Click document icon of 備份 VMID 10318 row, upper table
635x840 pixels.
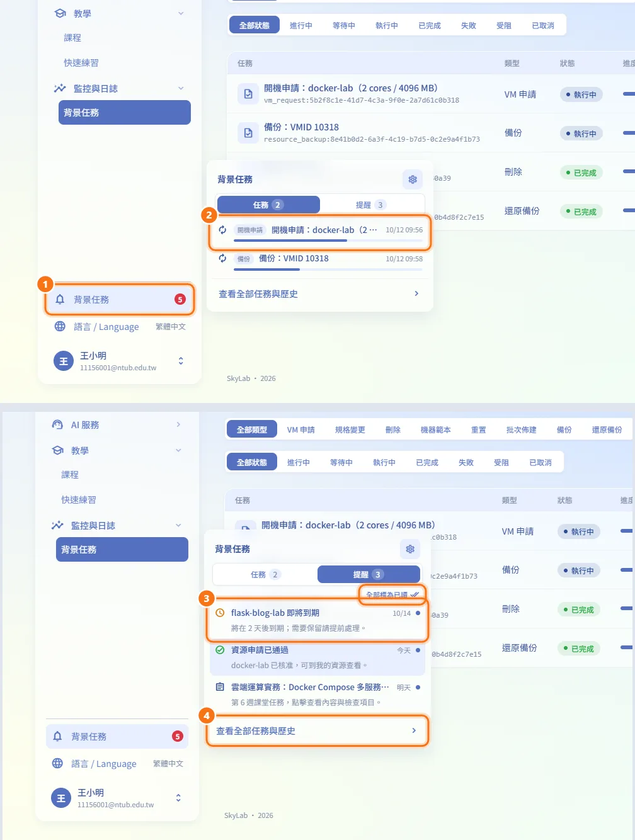coord(248,133)
